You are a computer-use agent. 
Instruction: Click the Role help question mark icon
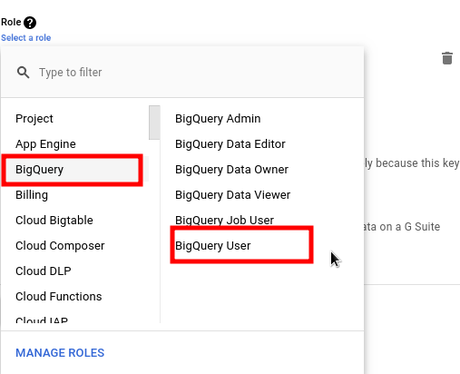[x=30, y=23]
